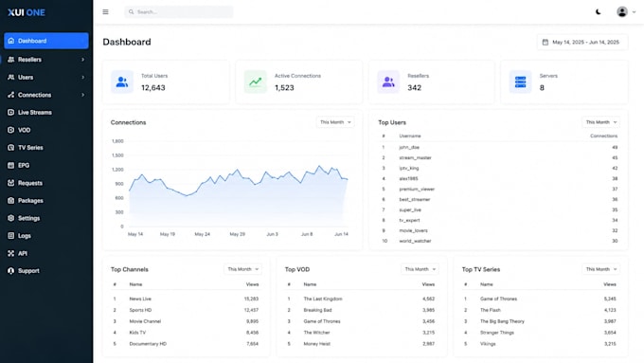Click the Resellers sidebar icon
644x363 pixels.
(11, 60)
